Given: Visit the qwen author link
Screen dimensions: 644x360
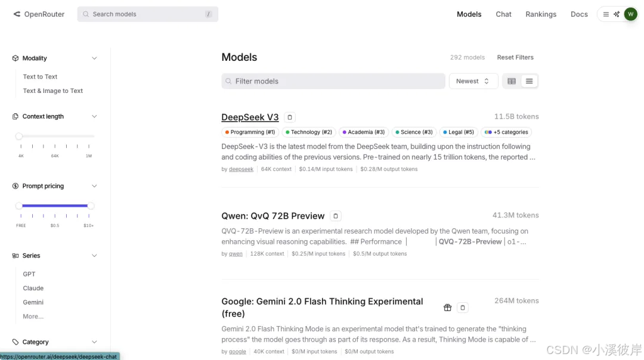Looking at the screenshot, I should click(236, 254).
